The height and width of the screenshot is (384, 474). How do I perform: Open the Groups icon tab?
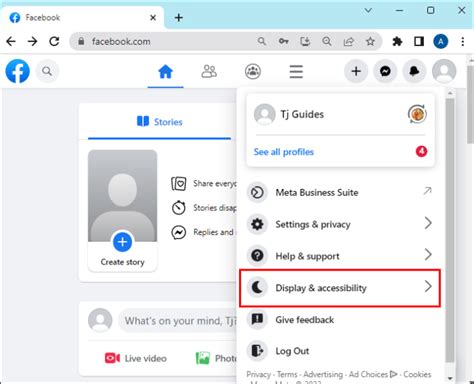253,71
